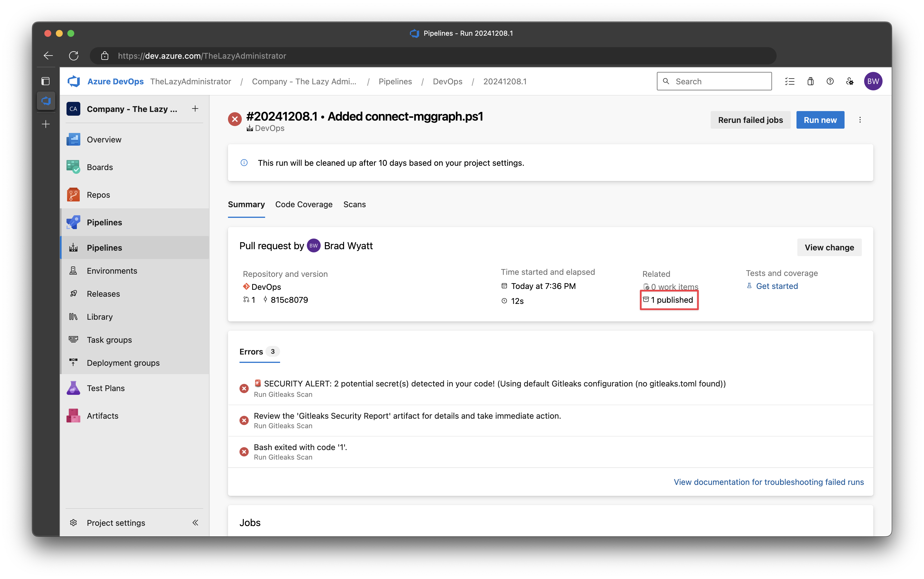Click the info icon in cleanup notice
Image resolution: width=924 pixels, height=579 pixels.
click(x=244, y=163)
